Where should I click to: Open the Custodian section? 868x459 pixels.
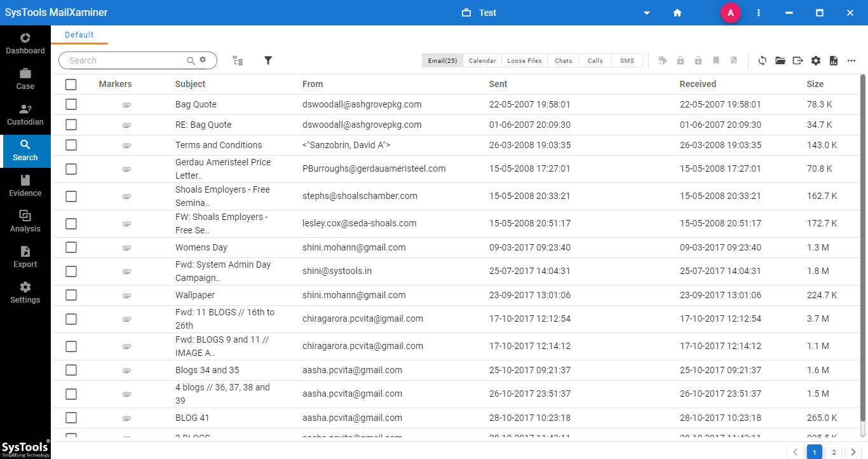point(25,114)
